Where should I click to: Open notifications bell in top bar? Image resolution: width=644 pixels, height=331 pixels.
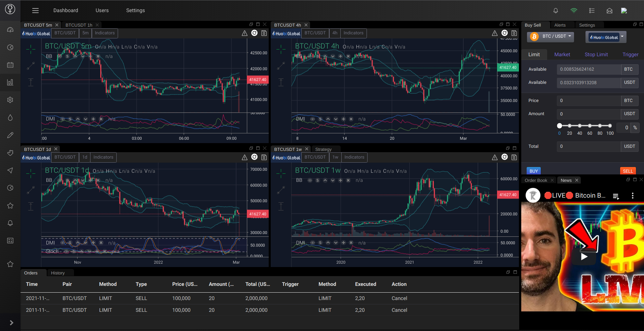tap(556, 10)
